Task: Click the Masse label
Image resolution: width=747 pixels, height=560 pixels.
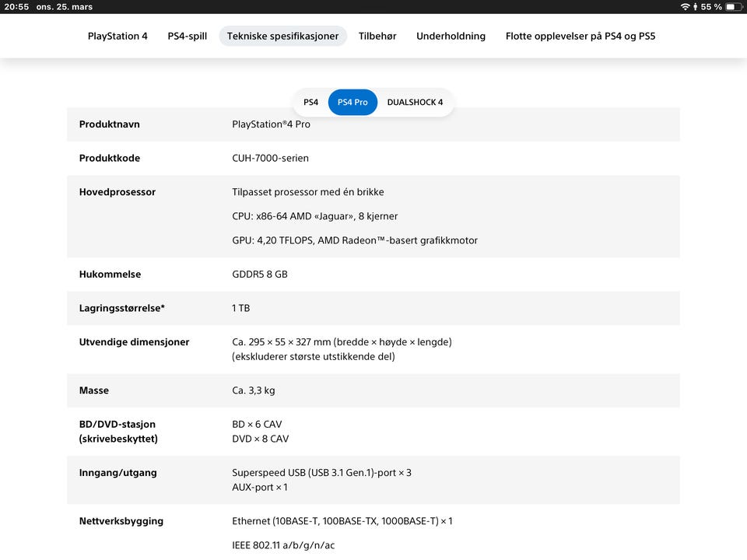Action: click(x=94, y=390)
